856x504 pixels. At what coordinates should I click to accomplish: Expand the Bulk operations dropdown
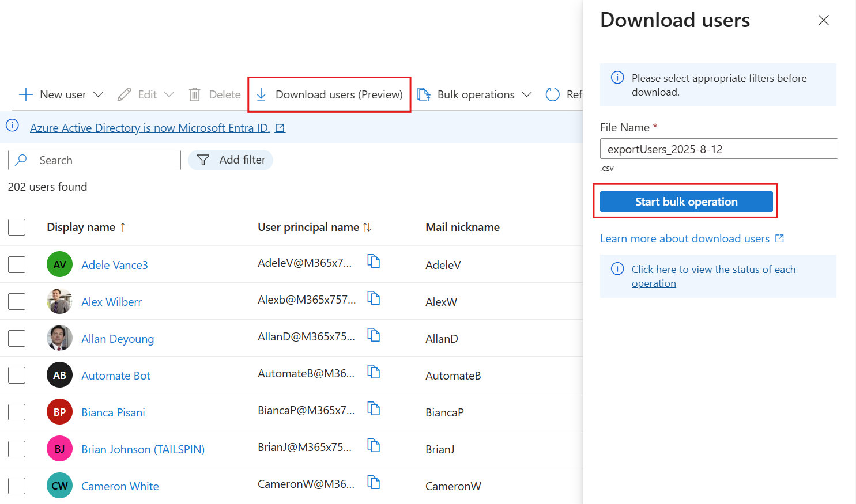(x=527, y=94)
